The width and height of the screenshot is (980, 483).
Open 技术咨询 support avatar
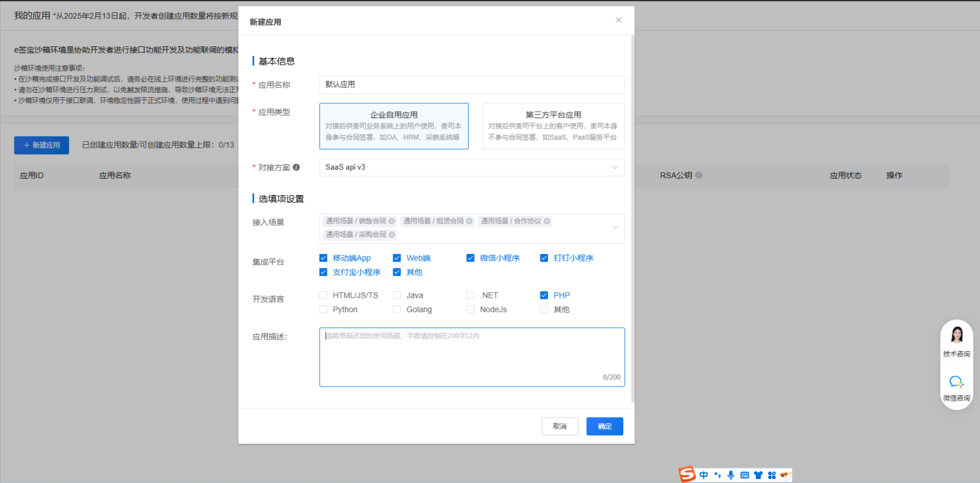click(x=956, y=335)
